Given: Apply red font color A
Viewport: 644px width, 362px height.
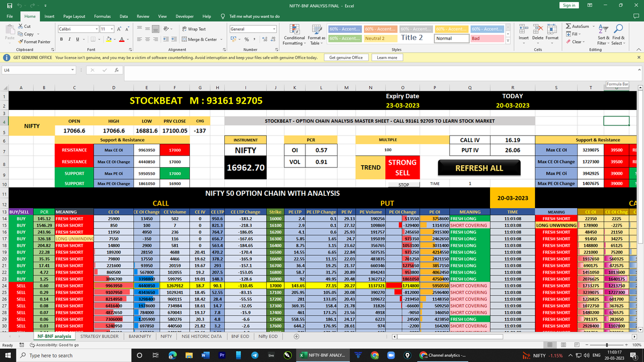Looking at the screenshot, I should click(x=121, y=39).
